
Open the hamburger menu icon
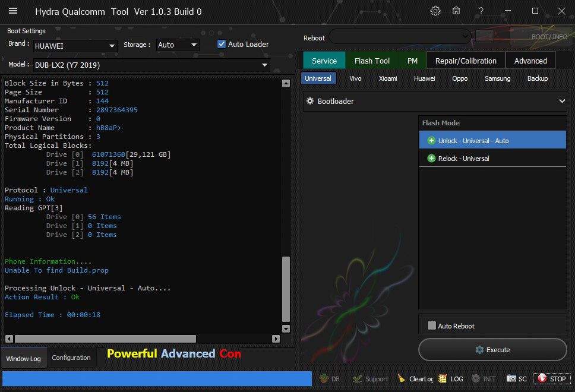click(13, 11)
